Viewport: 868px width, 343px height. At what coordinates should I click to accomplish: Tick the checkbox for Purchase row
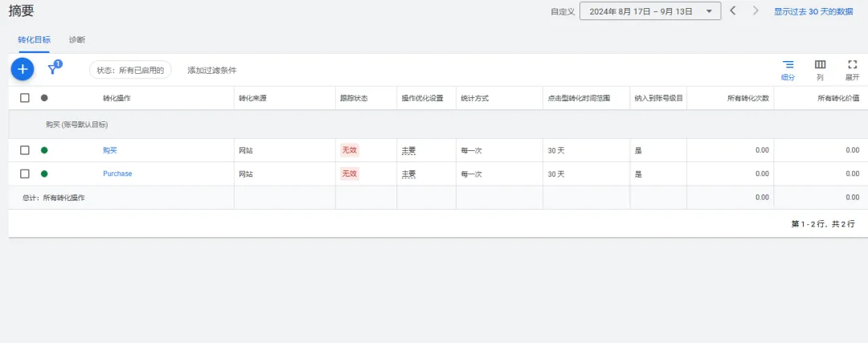[24, 174]
